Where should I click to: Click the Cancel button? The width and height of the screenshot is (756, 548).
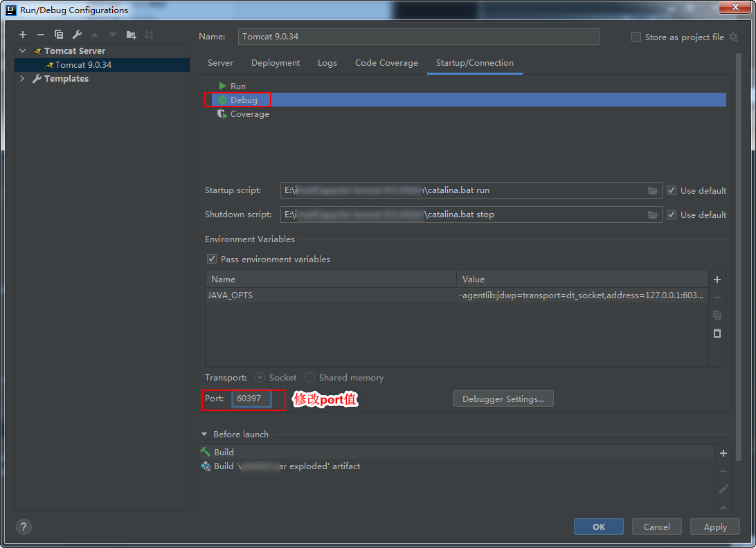pyautogui.click(x=657, y=527)
